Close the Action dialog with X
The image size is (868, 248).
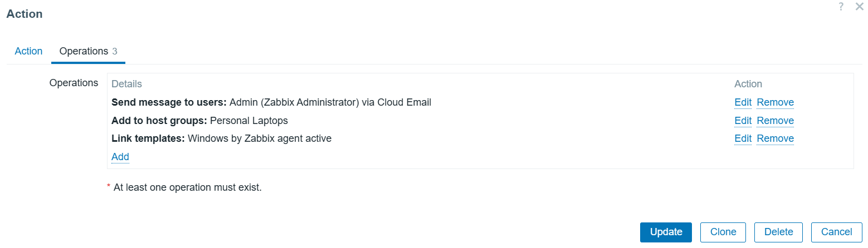(x=859, y=7)
